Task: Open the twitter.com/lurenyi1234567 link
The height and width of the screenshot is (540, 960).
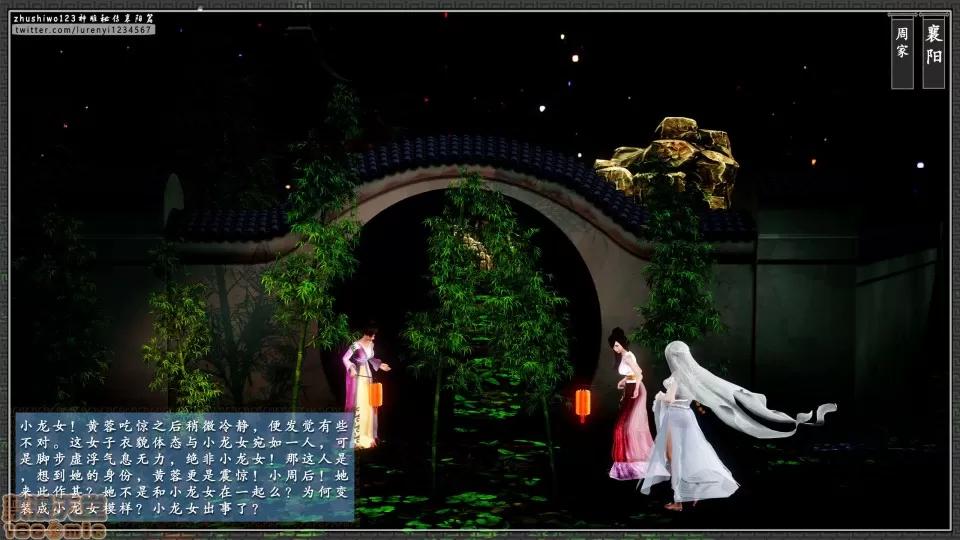Action: [83, 29]
